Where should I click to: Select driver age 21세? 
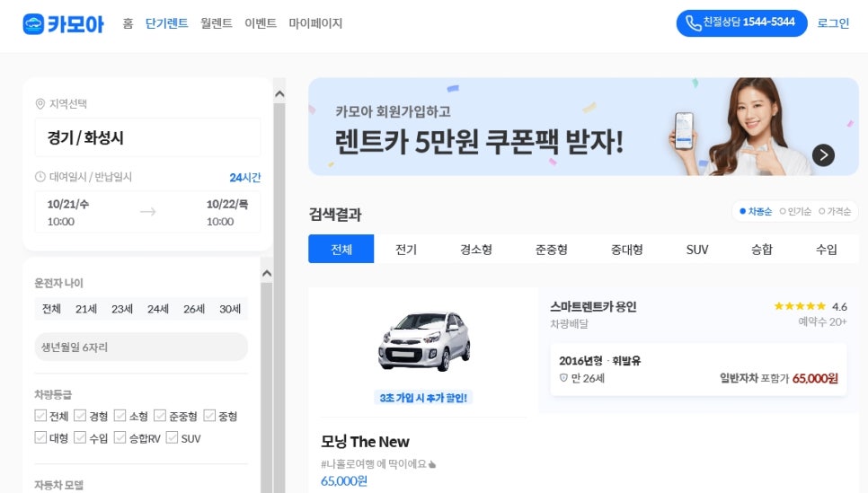(x=85, y=309)
